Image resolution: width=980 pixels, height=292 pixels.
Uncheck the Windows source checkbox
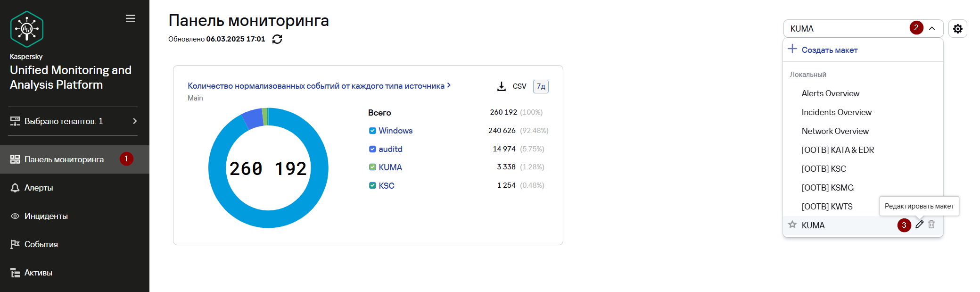[372, 131]
